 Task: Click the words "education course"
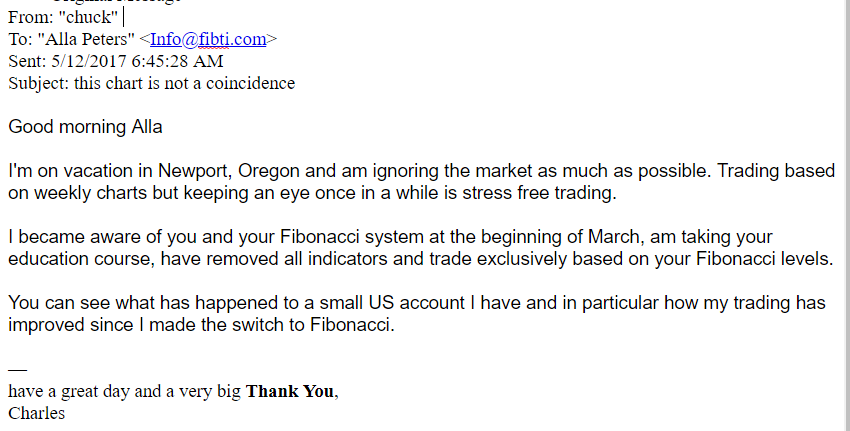81,259
